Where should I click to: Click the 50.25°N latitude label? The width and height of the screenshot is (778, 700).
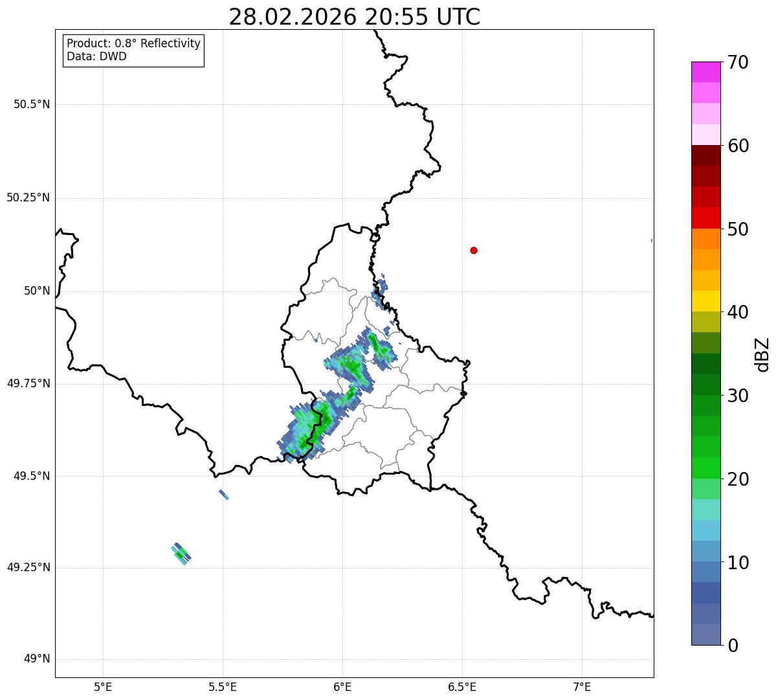pos(28,198)
